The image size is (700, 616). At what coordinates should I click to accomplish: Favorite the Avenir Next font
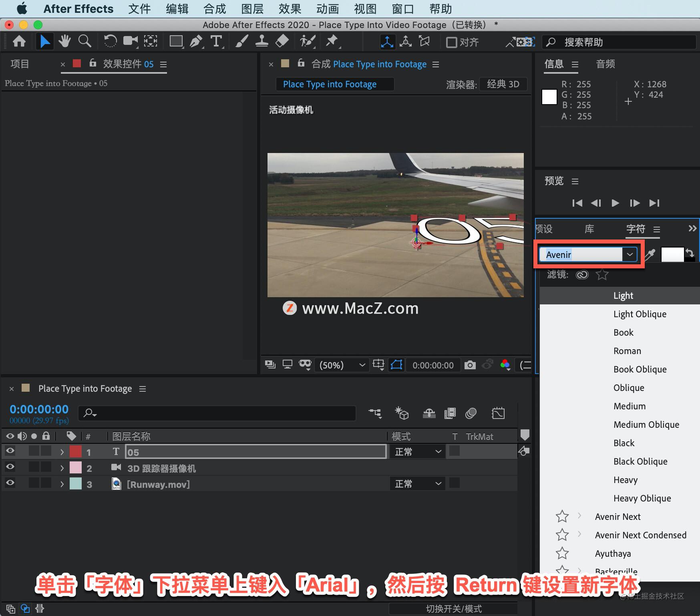click(562, 516)
